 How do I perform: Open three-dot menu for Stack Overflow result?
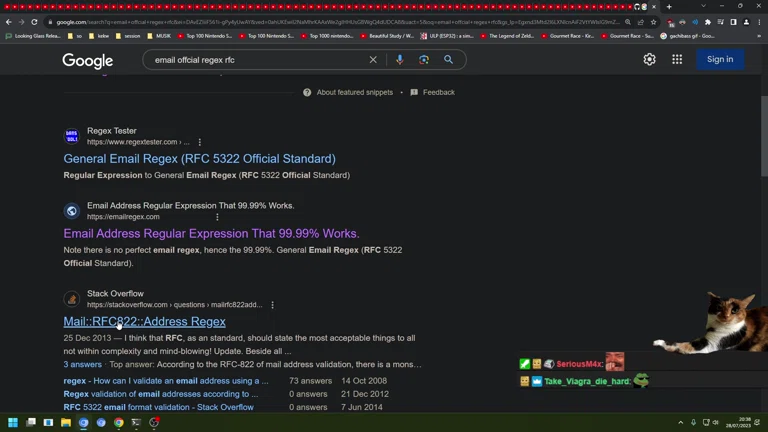pyautogui.click(x=272, y=305)
